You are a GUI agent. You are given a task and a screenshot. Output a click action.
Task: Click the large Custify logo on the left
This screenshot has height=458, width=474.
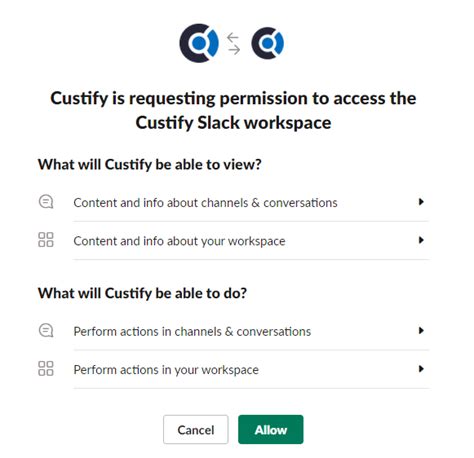click(199, 43)
